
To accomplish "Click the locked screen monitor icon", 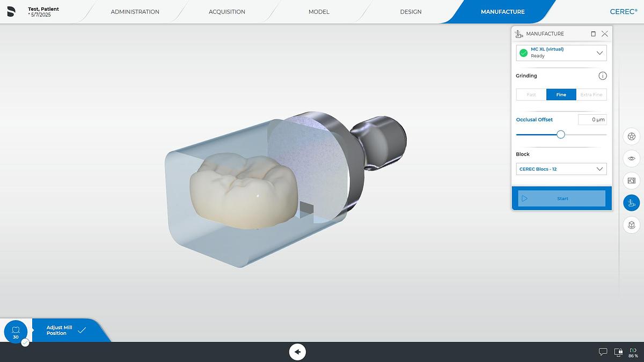I will point(619,352).
